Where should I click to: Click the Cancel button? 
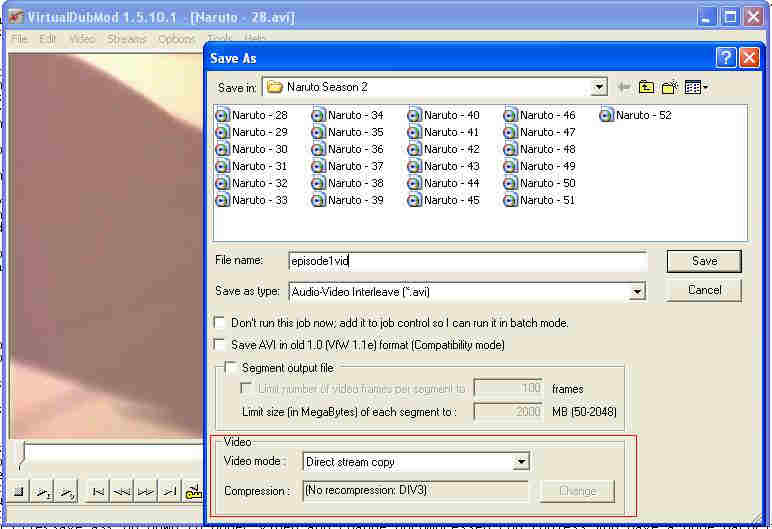704,290
